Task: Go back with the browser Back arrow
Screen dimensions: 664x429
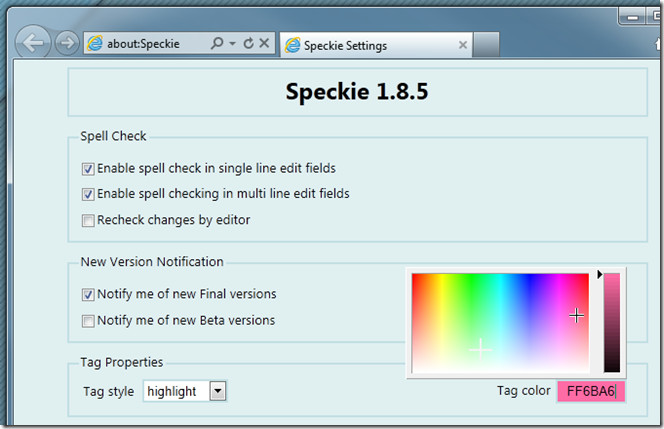Action: [33, 42]
